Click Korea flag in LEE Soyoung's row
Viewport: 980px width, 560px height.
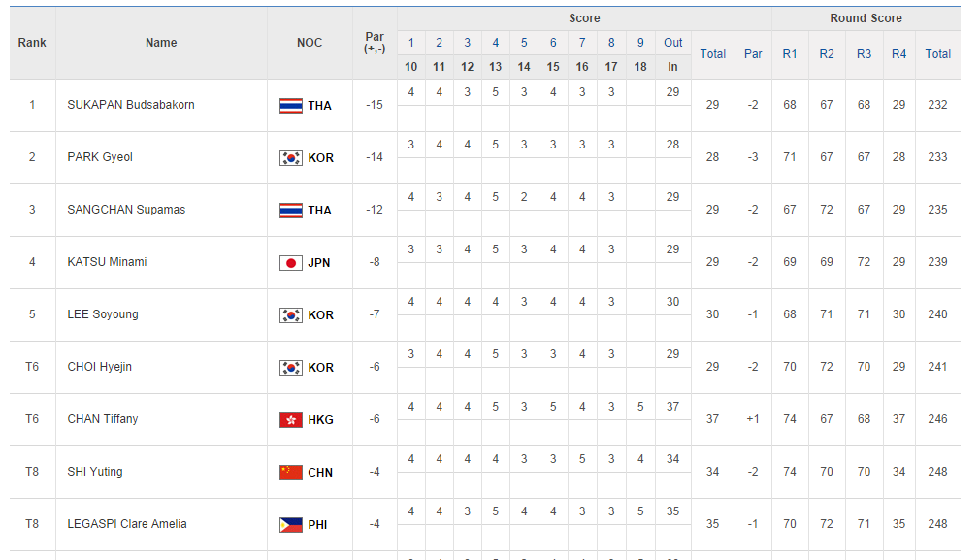(291, 315)
